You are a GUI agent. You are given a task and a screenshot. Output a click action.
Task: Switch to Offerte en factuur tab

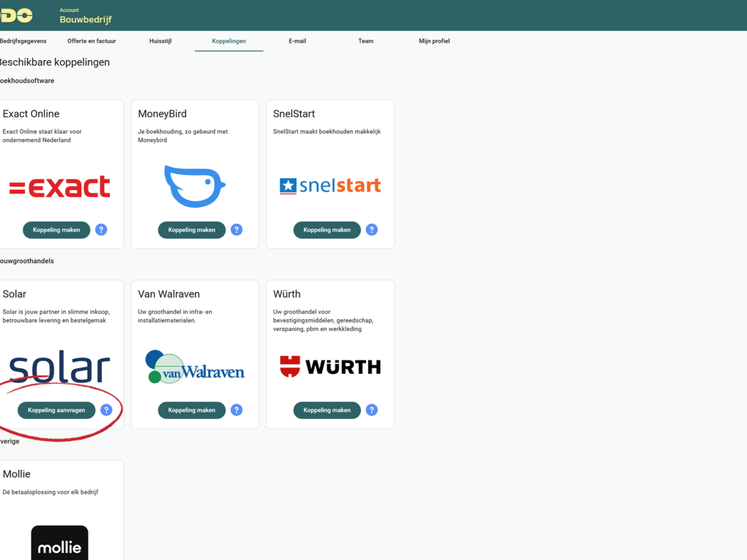coord(92,41)
